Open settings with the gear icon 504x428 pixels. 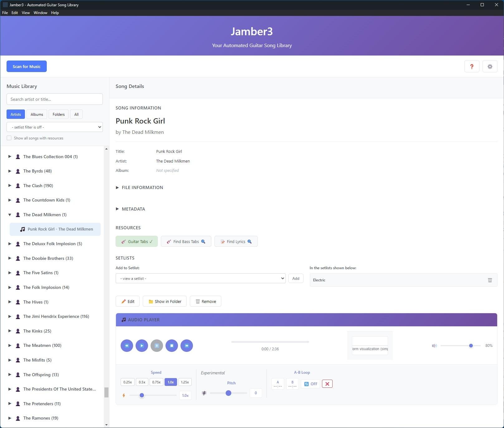tap(490, 66)
